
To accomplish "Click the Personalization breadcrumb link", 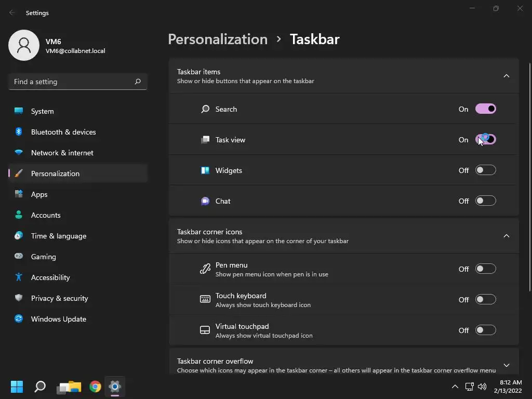I will pyautogui.click(x=218, y=39).
